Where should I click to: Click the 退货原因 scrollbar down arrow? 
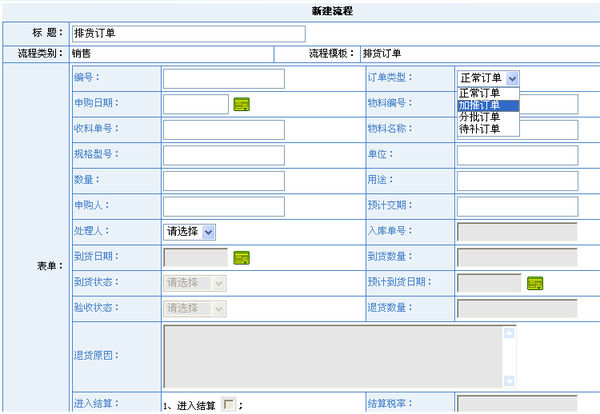coord(509,381)
